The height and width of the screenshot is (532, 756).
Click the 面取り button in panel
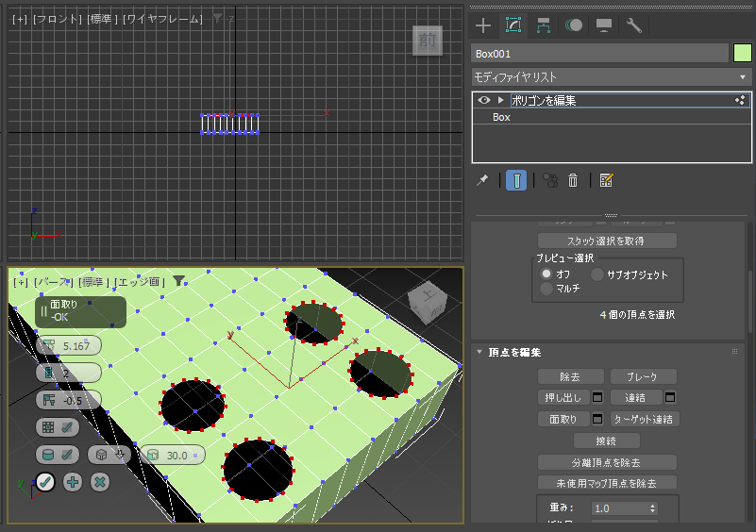(563, 419)
